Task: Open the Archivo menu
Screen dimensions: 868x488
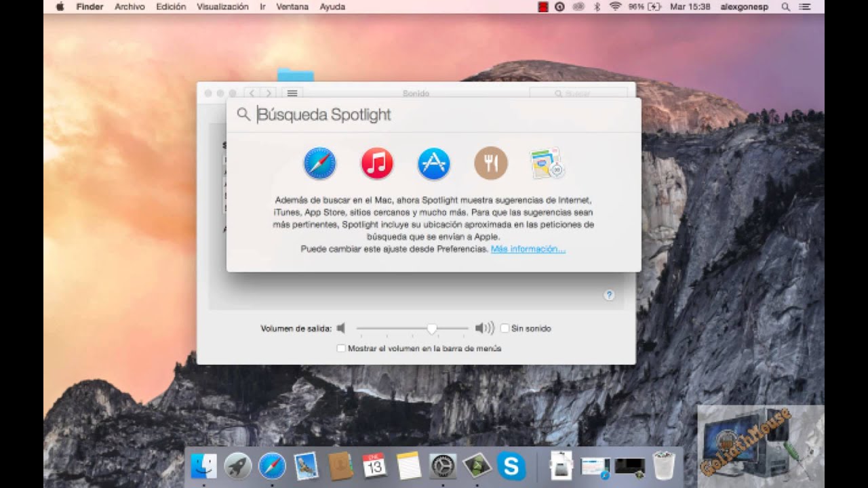Action: coord(130,7)
